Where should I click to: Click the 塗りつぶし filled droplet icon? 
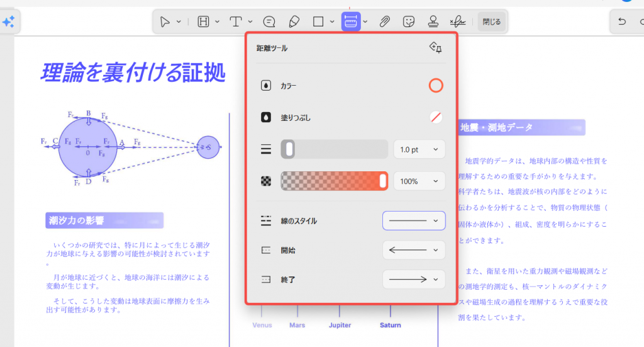(x=266, y=118)
